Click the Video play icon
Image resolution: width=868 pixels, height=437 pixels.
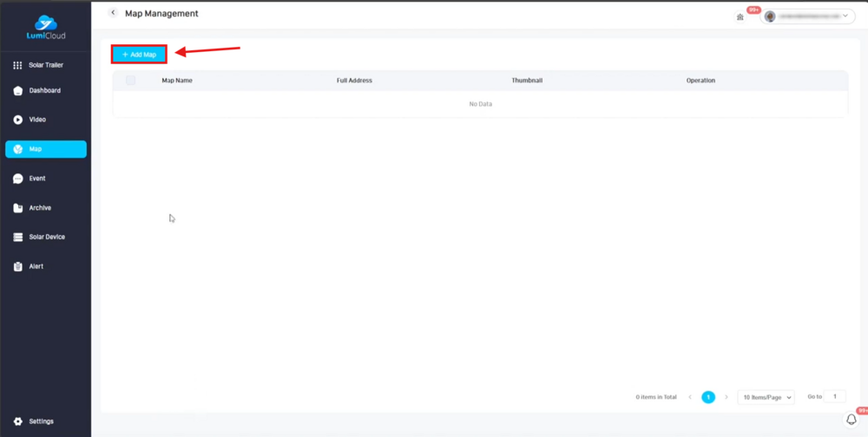click(17, 120)
